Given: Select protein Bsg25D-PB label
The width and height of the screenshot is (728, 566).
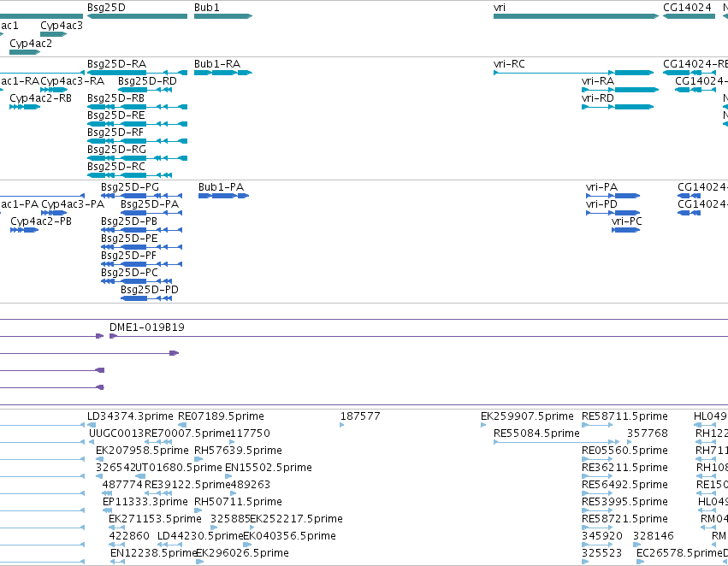Looking at the screenshot, I should coord(129,221).
